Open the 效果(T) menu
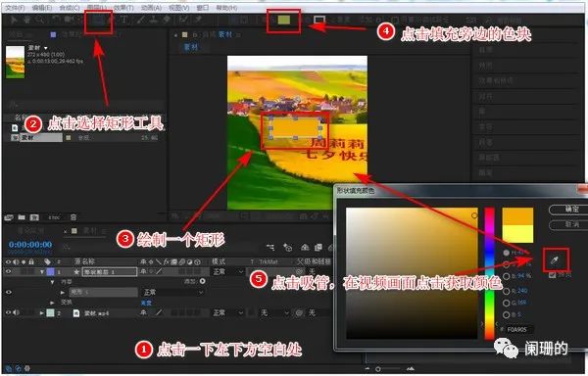The width and height of the screenshot is (588, 376). pos(123,8)
